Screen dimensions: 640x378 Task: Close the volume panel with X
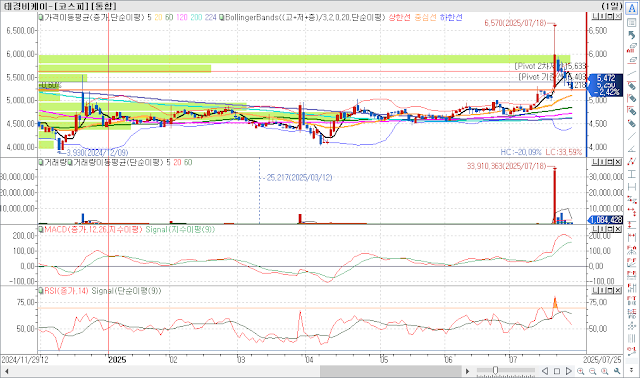tap(618, 162)
